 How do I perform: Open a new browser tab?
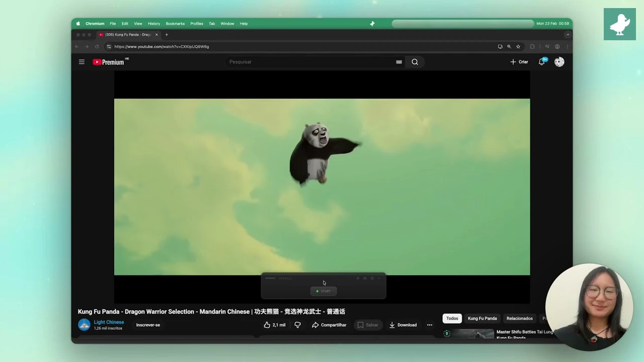click(167, 35)
